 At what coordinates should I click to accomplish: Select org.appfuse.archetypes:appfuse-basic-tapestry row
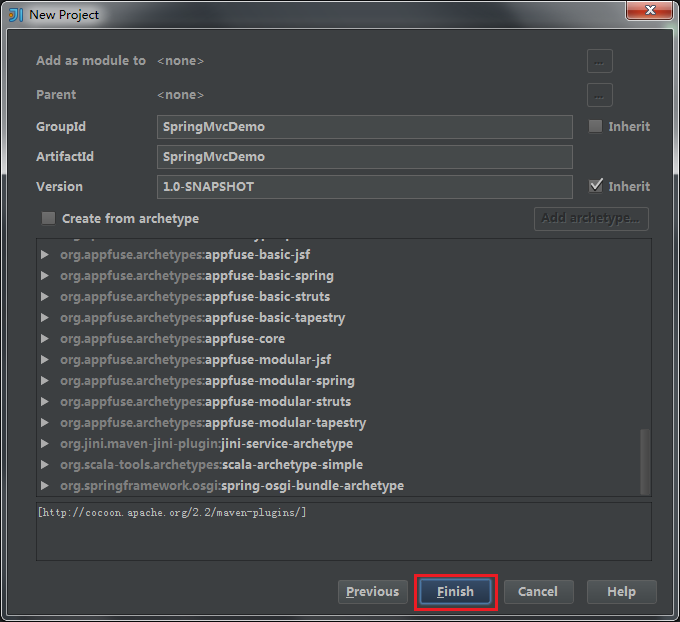pos(203,318)
